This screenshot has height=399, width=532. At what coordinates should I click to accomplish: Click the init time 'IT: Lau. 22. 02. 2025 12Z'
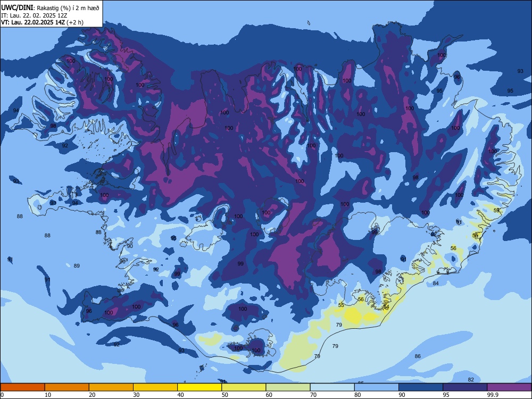coord(34,15)
